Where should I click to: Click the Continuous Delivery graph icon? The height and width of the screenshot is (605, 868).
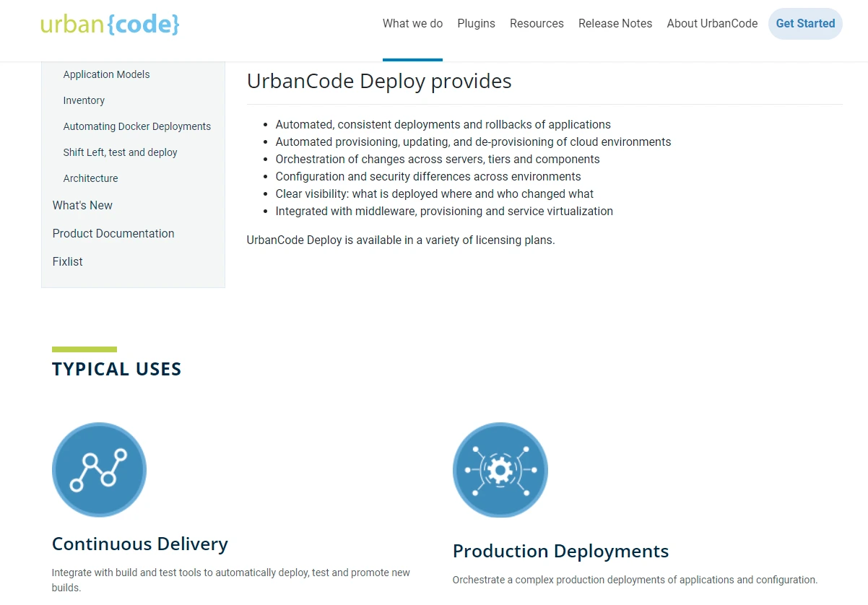point(99,469)
